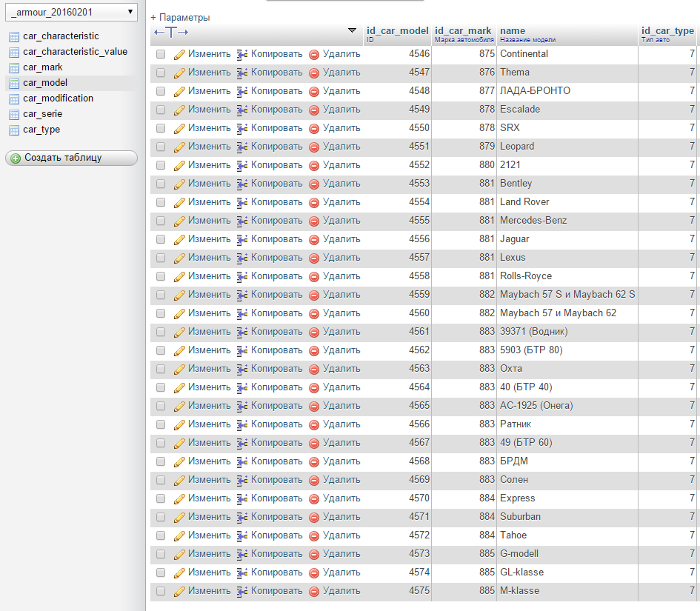Click the pencil edit icon for Continental row
Viewport: 700px width, 611px height.
[179, 55]
